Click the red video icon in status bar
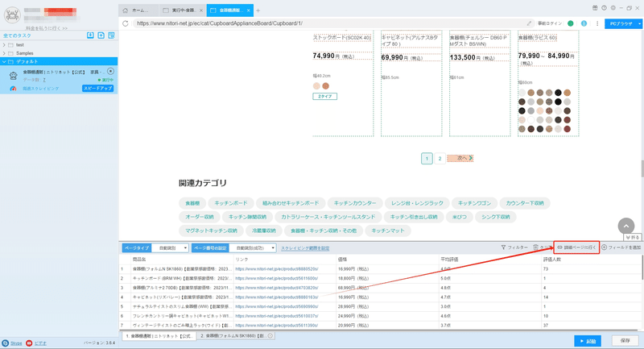 coord(29,343)
